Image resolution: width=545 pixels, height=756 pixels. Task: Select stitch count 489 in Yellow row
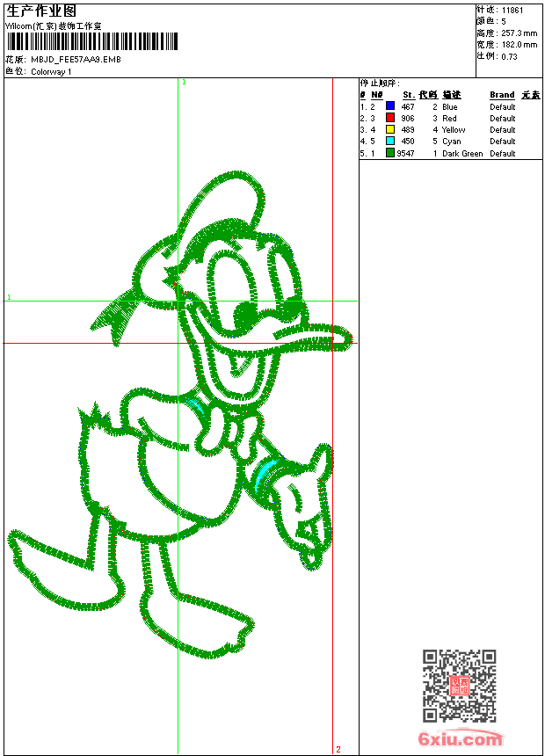[x=408, y=130]
